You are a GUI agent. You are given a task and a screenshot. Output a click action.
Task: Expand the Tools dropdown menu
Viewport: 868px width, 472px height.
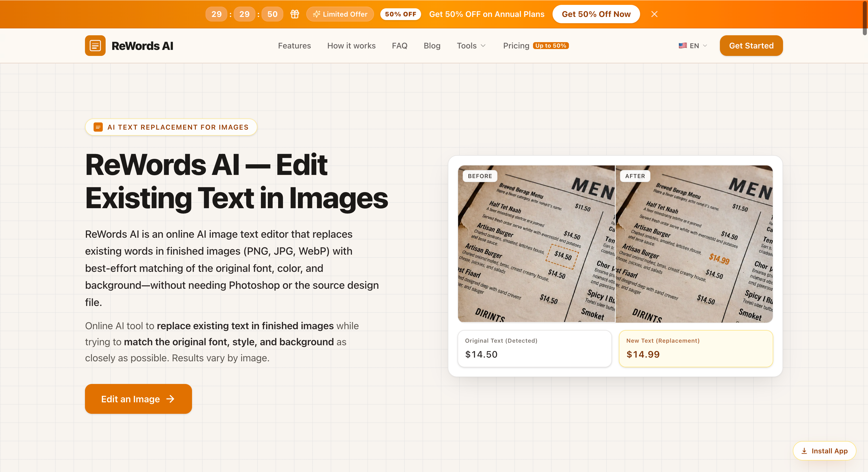(x=471, y=45)
